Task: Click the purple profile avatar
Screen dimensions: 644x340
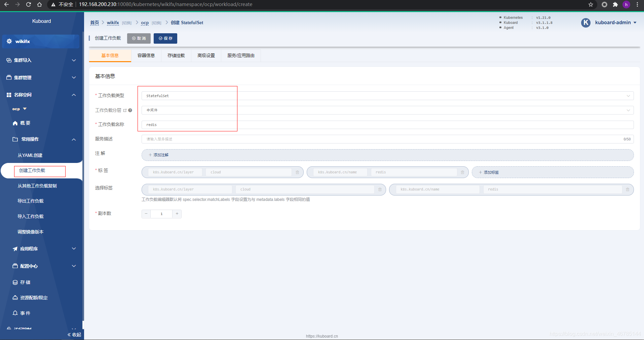Action: click(626, 4)
